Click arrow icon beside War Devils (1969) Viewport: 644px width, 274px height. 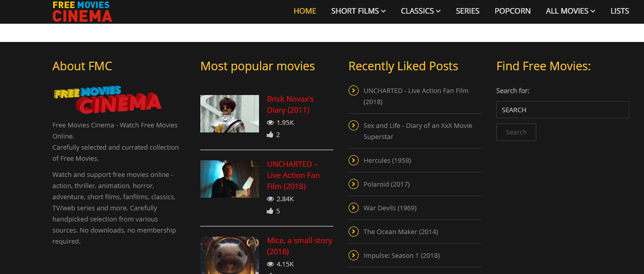coord(354,208)
